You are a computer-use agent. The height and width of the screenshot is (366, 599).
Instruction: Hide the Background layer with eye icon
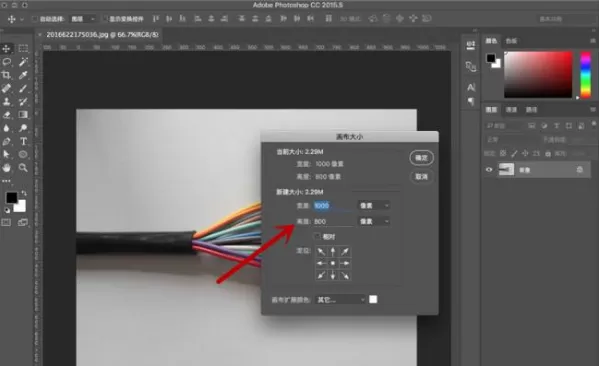click(489, 170)
